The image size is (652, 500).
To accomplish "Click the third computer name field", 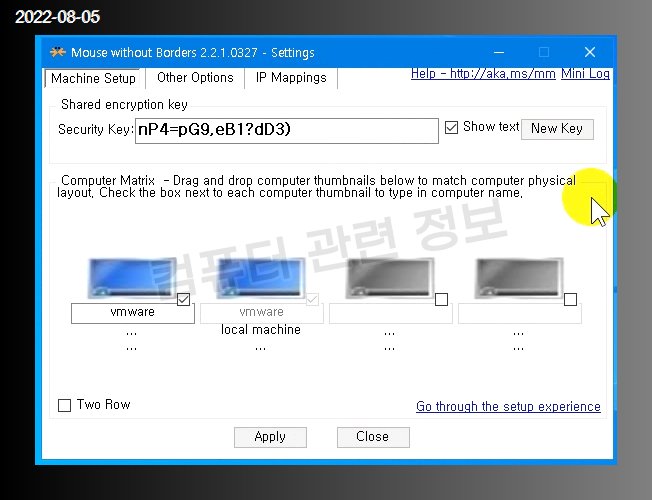I will tap(390, 313).
